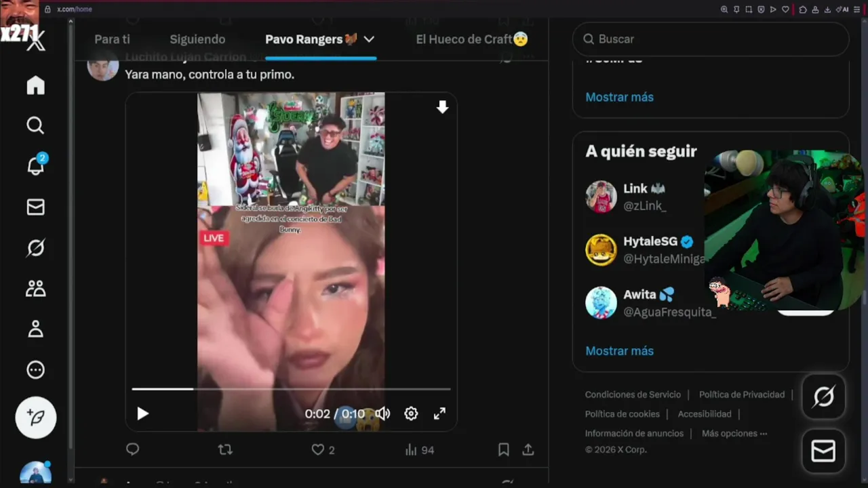Click the round white Post compose button

[x=36, y=418]
